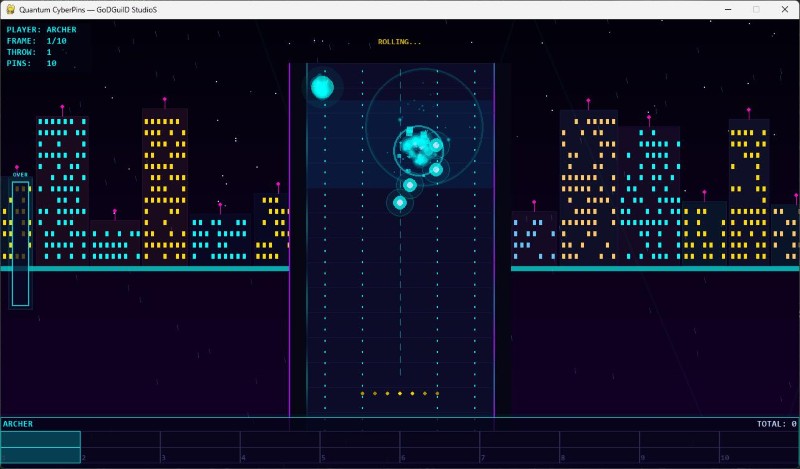Click the 'PINS: 10' HUD line
This screenshot has height=469, width=800.
[x=32, y=63]
